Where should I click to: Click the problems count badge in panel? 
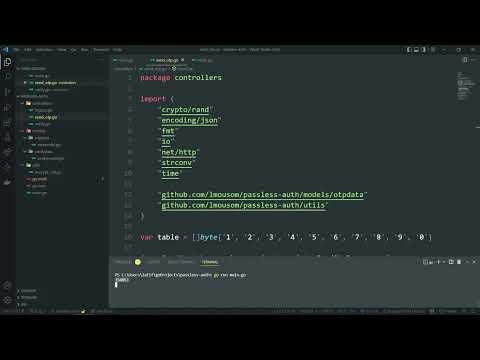pos(138,262)
